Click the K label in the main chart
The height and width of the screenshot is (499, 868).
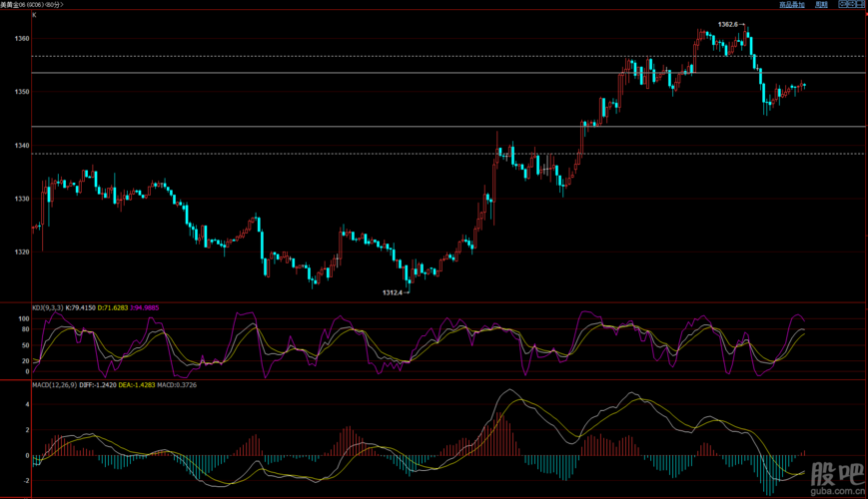coord(34,15)
